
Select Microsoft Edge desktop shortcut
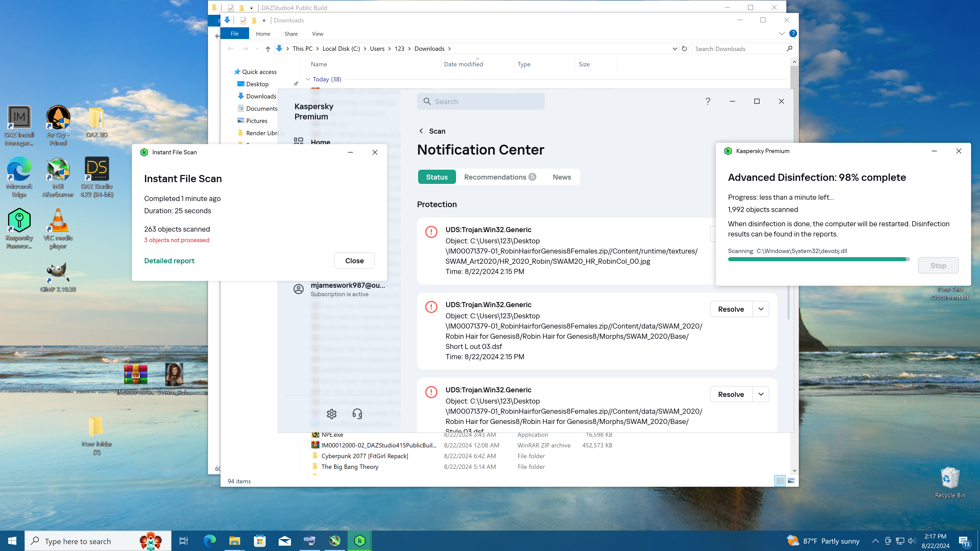19,177
